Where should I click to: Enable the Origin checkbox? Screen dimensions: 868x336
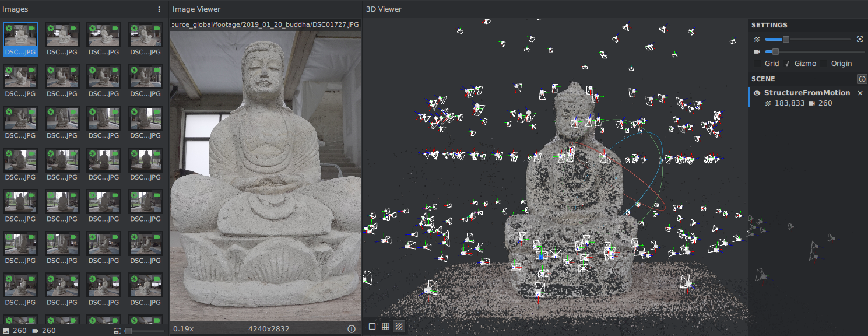pos(824,64)
